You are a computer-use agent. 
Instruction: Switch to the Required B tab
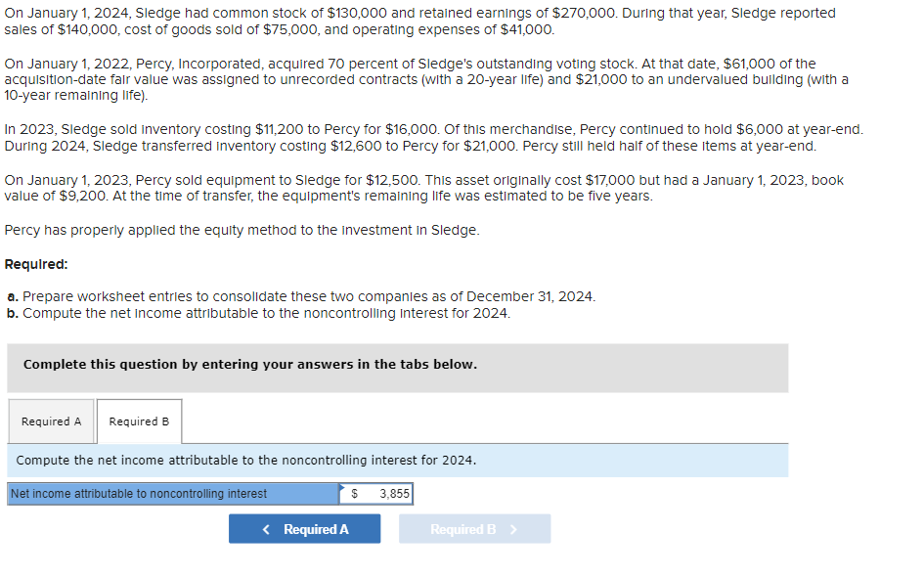click(x=139, y=421)
